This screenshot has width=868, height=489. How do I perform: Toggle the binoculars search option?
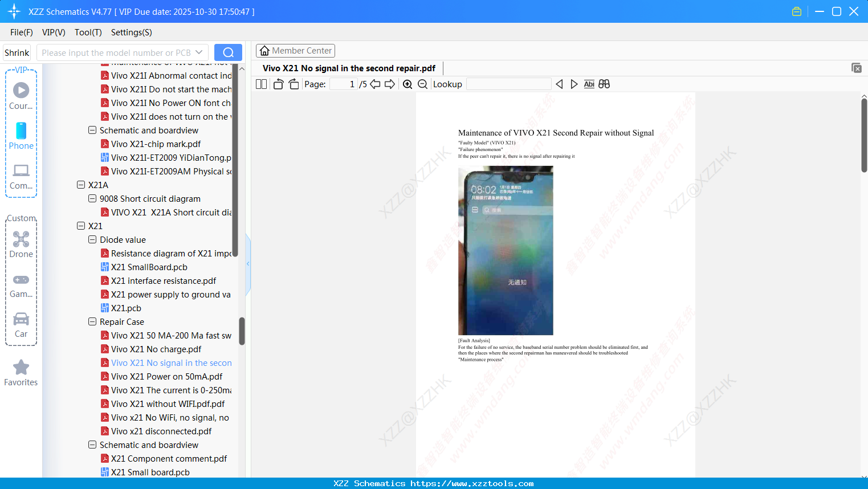click(604, 84)
